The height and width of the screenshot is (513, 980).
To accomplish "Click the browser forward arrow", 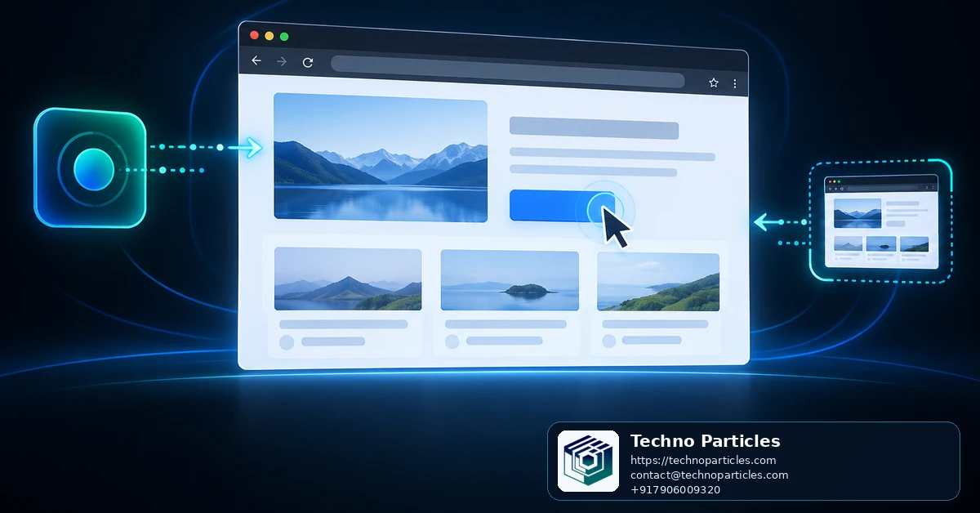I will point(282,62).
